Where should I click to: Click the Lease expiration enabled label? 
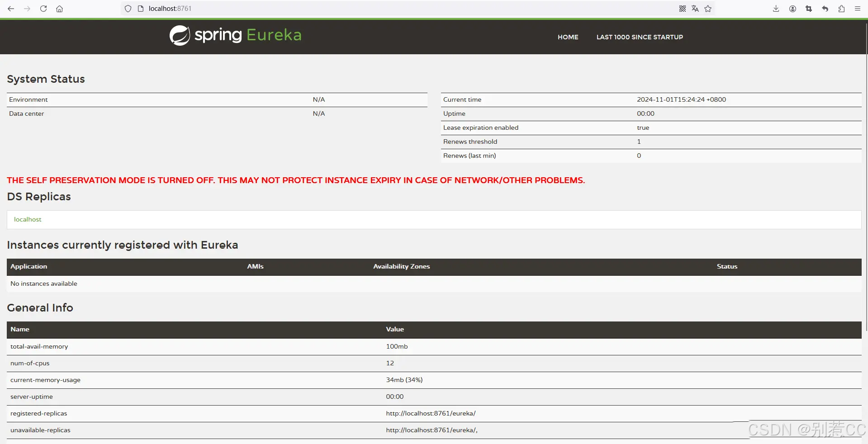[481, 128]
